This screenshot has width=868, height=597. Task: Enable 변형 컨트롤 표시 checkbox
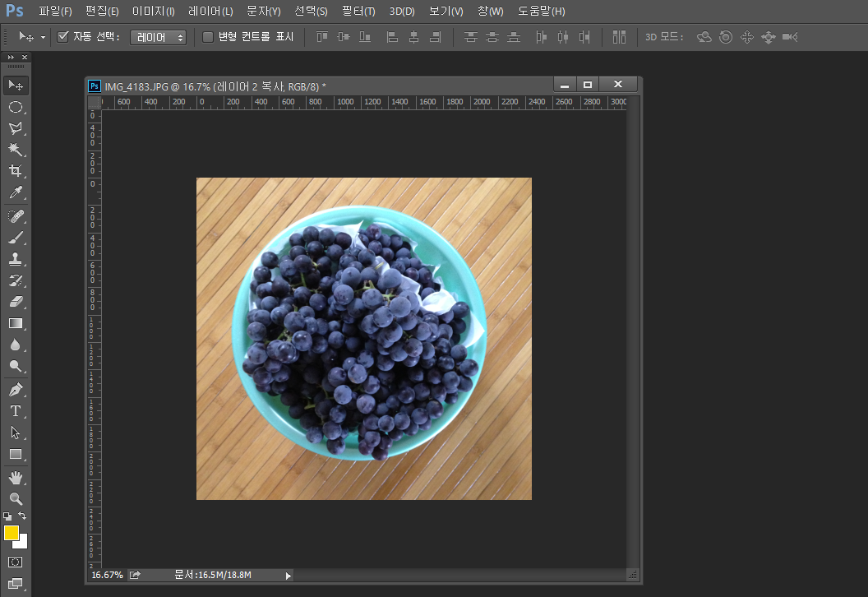pos(208,37)
